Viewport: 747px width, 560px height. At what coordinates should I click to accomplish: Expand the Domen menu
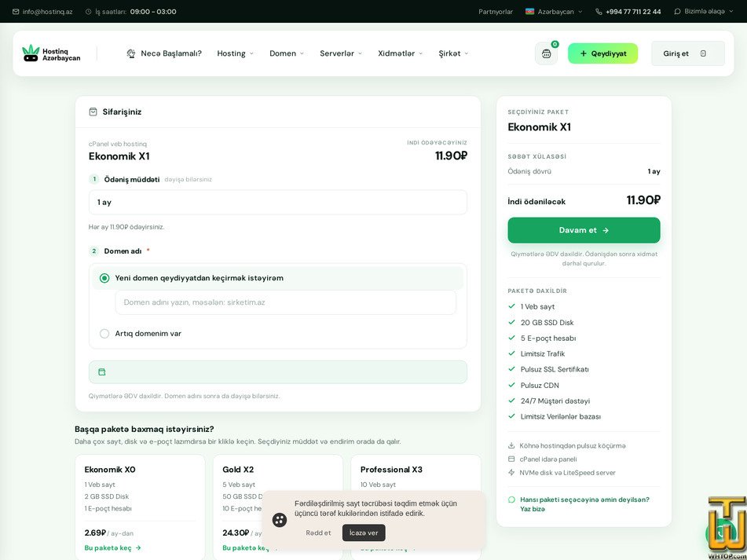pyautogui.click(x=287, y=53)
